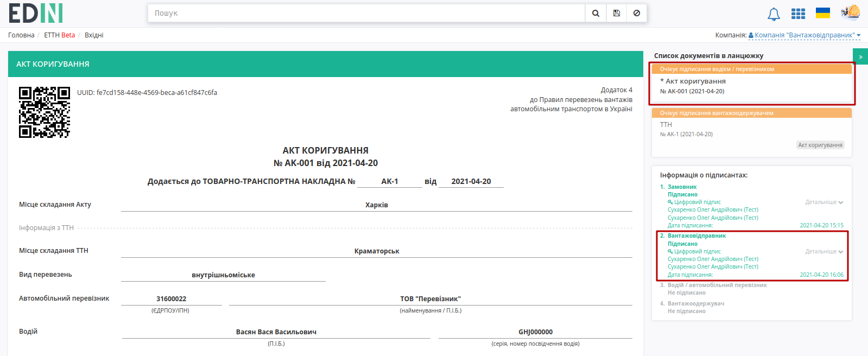Change language via Ukrainian flag
Viewport: 868px width, 356px height.
pyautogui.click(x=823, y=13)
